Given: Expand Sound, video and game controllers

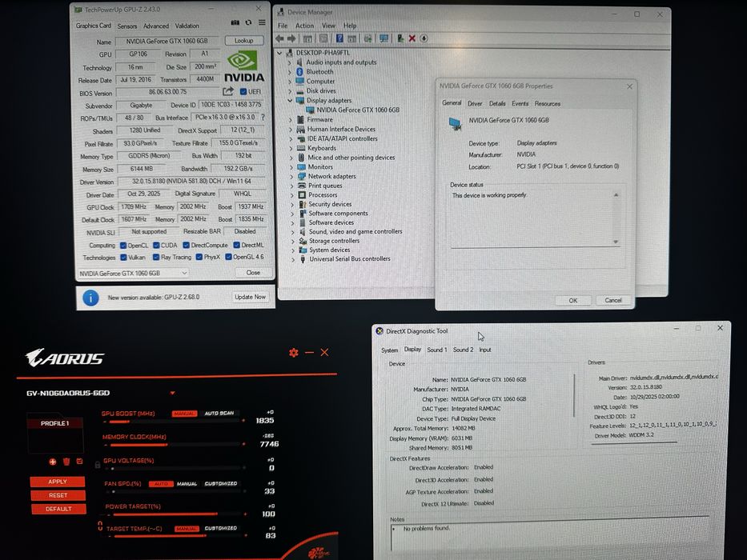Looking at the screenshot, I should pyautogui.click(x=292, y=232).
